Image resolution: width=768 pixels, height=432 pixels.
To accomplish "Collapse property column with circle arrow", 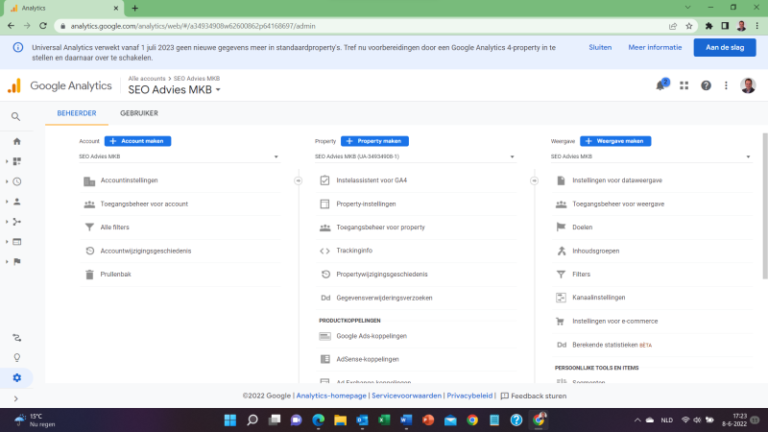I will click(534, 181).
